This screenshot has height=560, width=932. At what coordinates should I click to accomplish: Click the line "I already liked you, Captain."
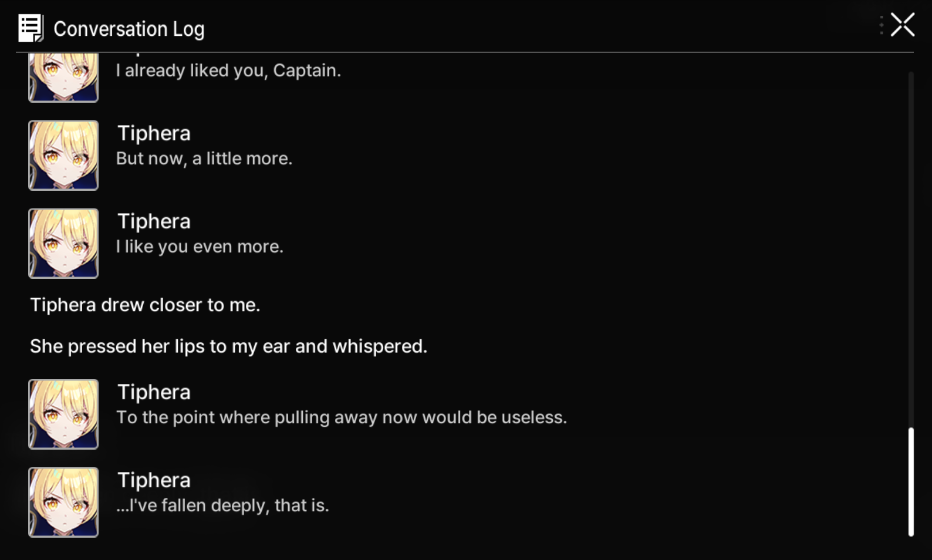(x=228, y=70)
